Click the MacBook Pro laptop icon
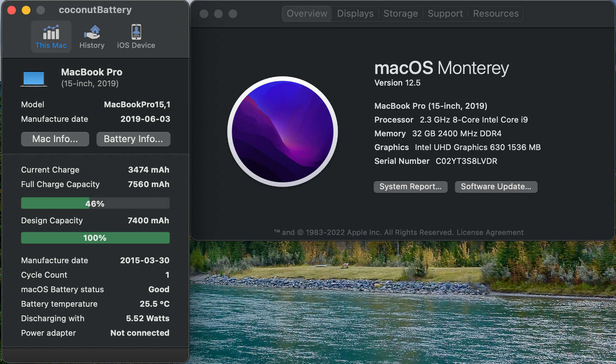This screenshot has height=364, width=616. point(34,78)
